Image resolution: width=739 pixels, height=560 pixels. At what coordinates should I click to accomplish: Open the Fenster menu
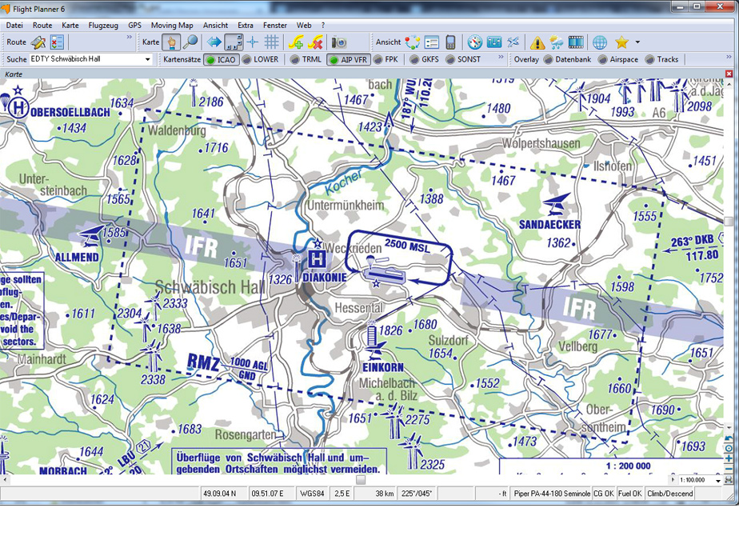(275, 26)
